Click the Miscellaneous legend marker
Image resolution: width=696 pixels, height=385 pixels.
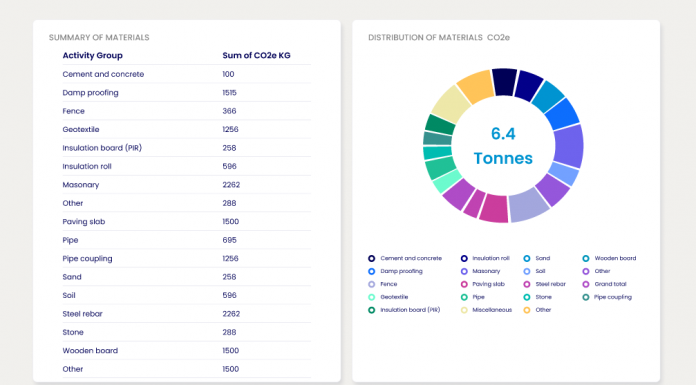(464, 310)
